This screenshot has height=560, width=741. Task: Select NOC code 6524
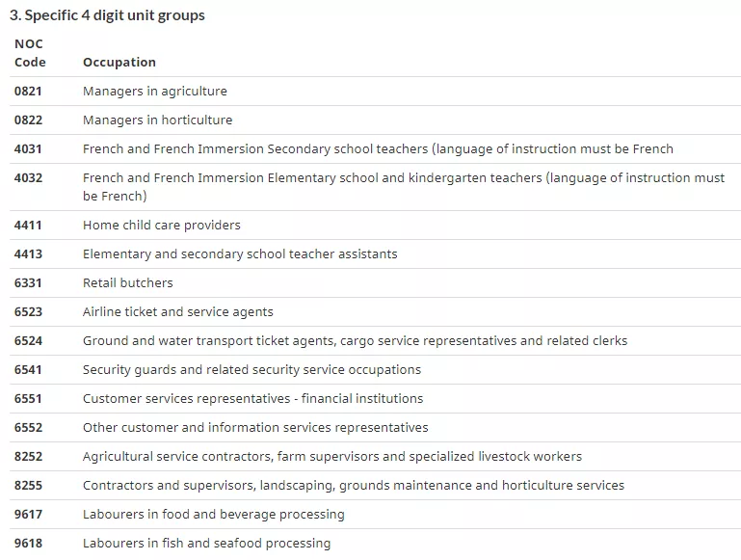[28, 340]
